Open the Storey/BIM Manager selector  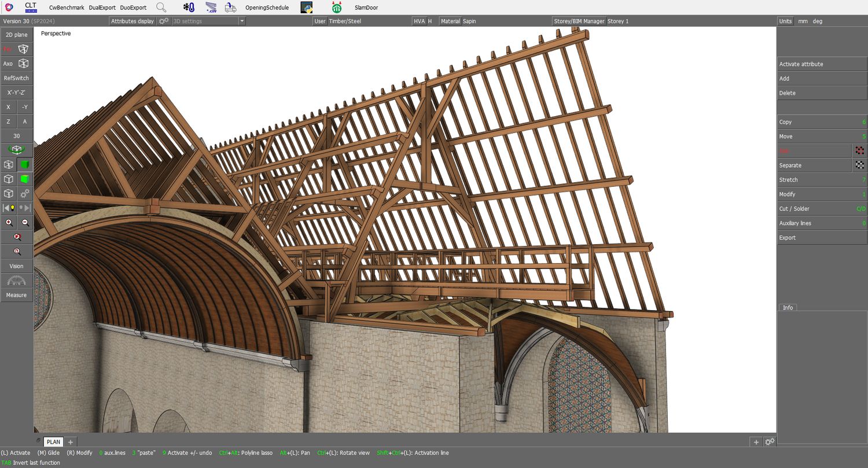(x=579, y=21)
